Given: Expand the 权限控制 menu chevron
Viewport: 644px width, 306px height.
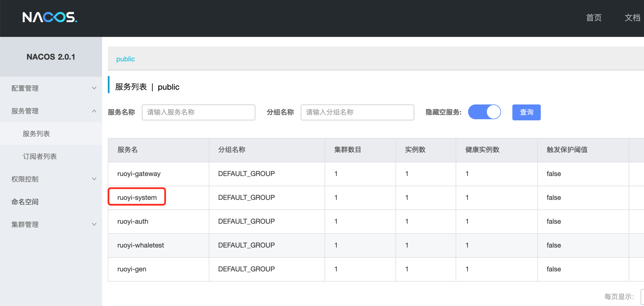Looking at the screenshot, I should tap(94, 179).
